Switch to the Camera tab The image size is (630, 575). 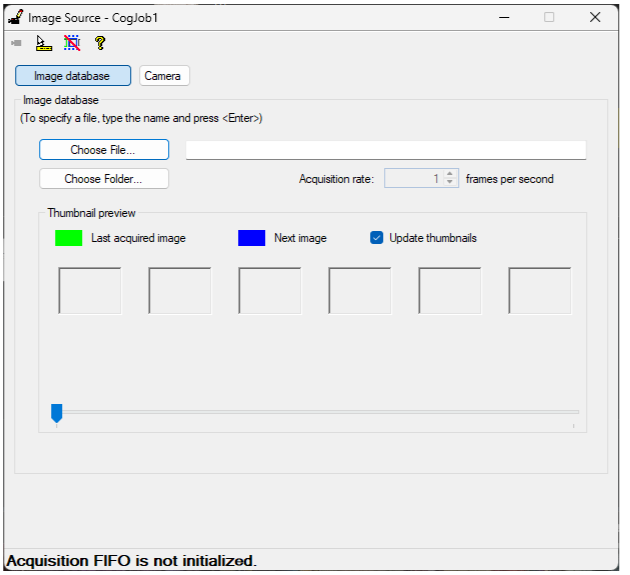click(164, 76)
